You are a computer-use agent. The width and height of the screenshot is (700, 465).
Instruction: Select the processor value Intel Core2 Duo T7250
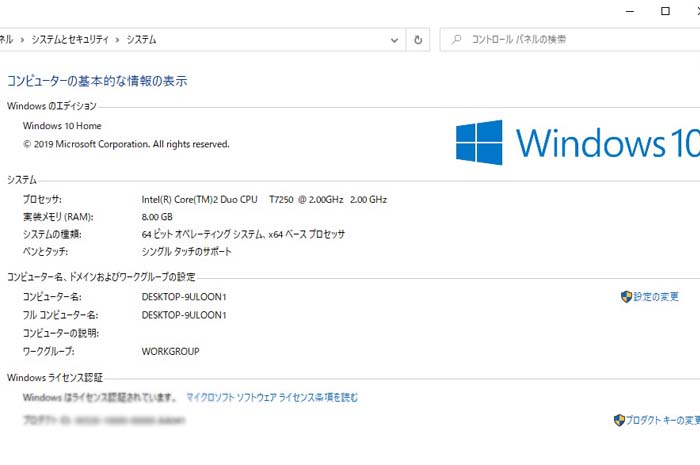click(x=264, y=199)
